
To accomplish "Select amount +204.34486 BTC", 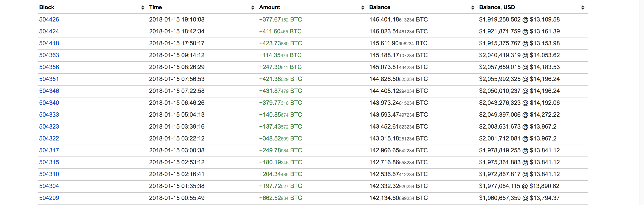I will coord(281,174).
